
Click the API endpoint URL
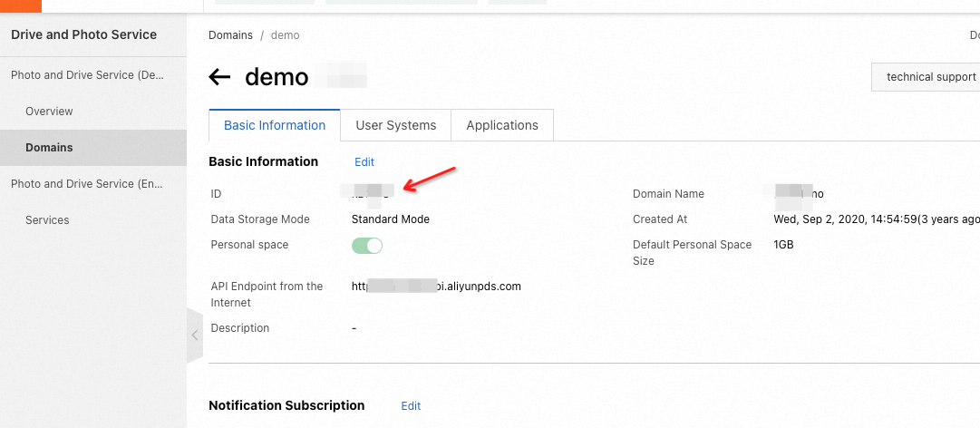436,287
